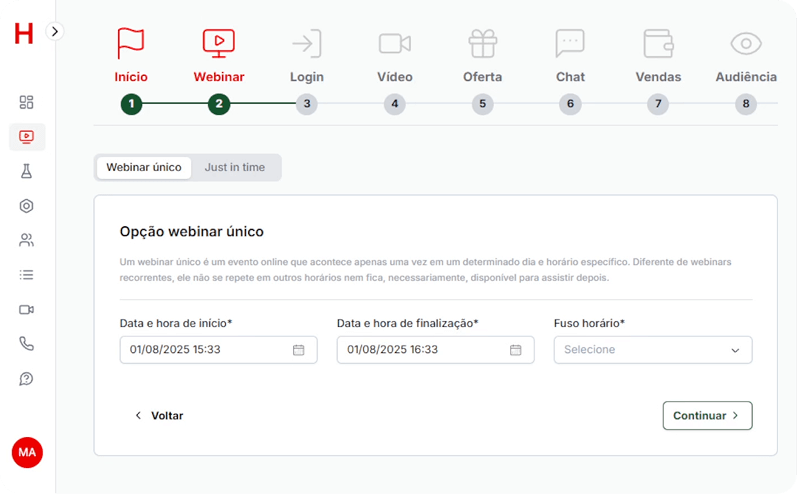This screenshot has height=494, width=797.
Task: Go to the Chat step
Action: pos(570,56)
